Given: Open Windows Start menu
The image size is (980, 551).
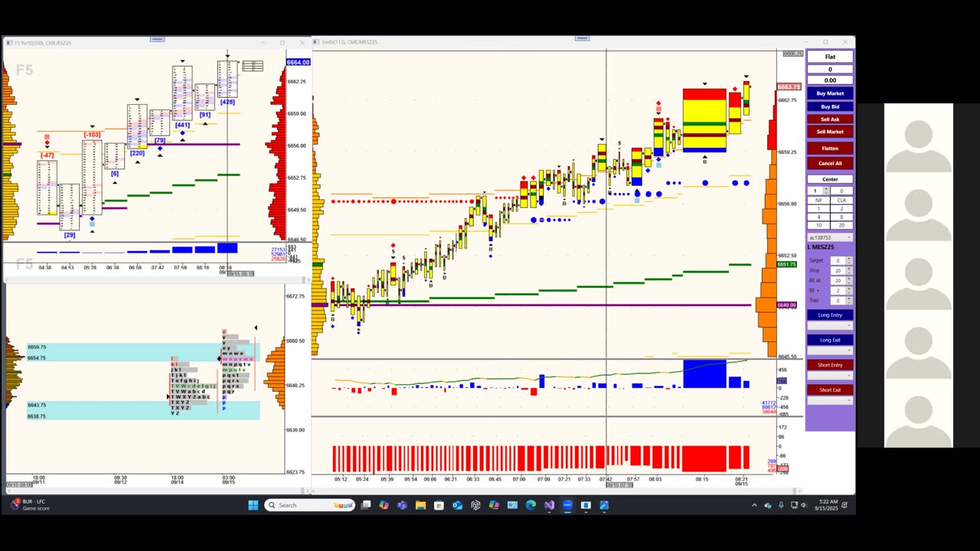Looking at the screenshot, I should (253, 505).
